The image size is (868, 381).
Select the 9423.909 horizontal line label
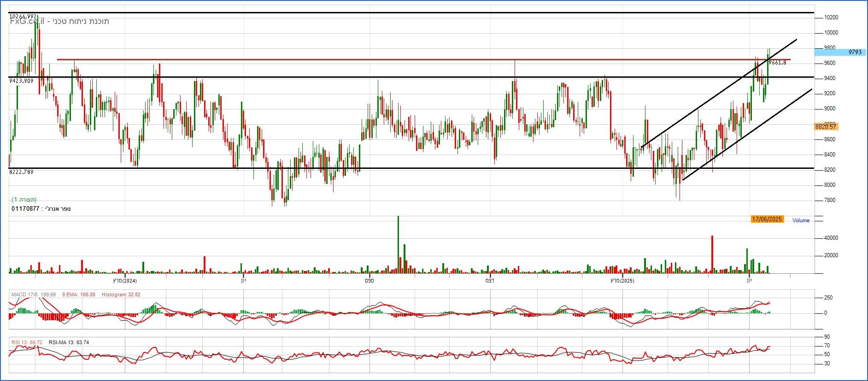pos(22,81)
